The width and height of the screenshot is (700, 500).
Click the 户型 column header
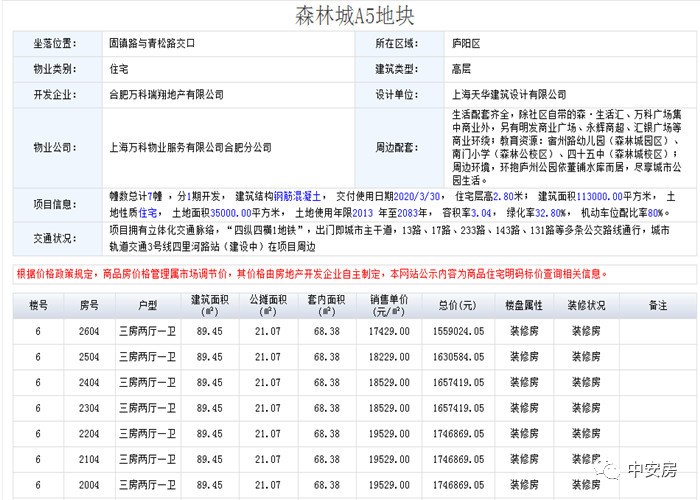(x=148, y=306)
